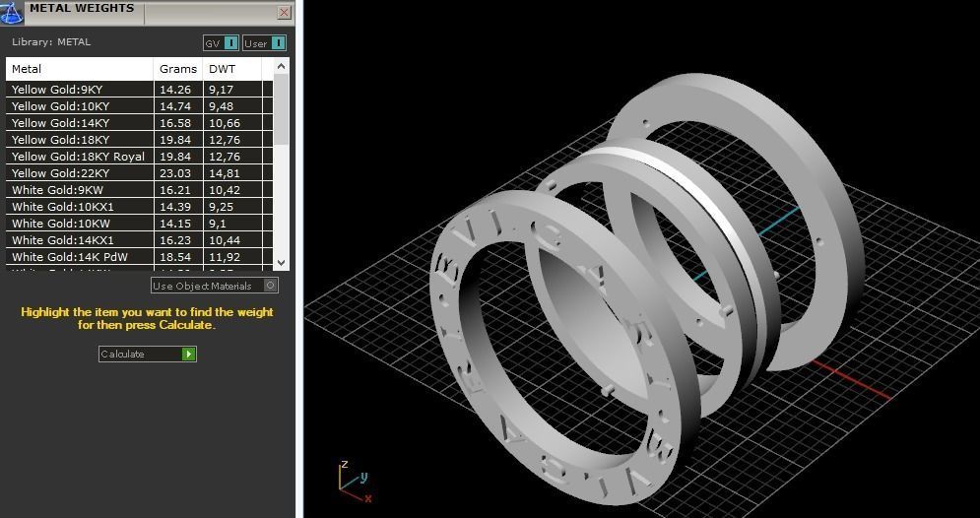
Task: Select the Yellow Gold:22KY row
Action: (x=140, y=173)
